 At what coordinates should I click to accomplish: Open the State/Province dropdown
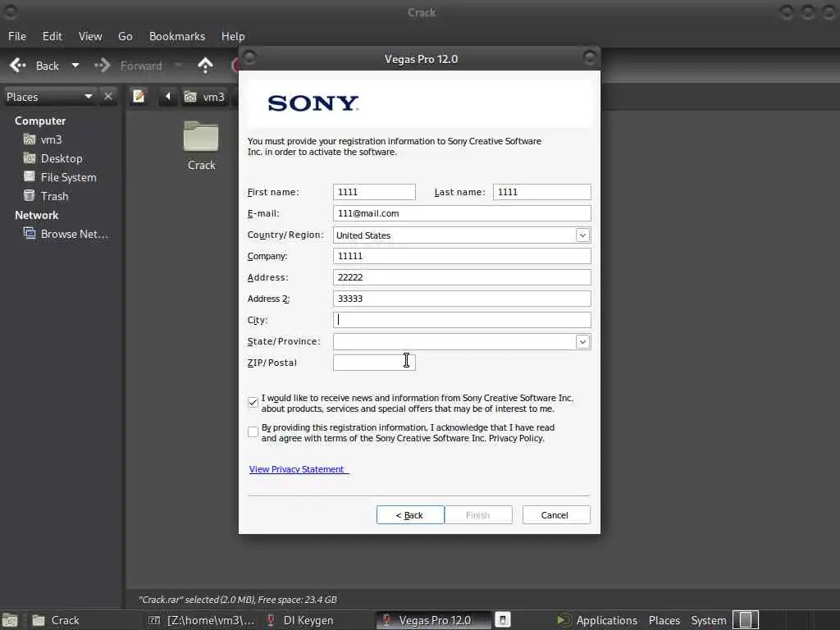tap(582, 342)
